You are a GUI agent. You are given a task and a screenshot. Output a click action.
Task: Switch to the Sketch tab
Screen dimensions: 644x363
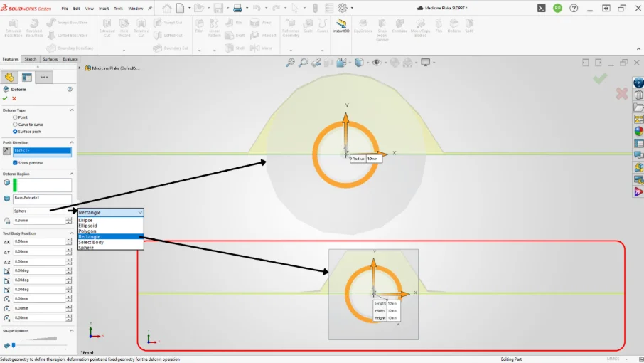click(31, 59)
